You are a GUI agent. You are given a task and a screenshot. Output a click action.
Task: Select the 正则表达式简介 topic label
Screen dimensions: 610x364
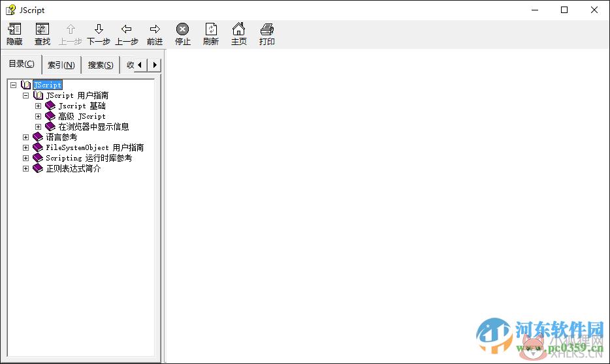pyautogui.click(x=74, y=168)
